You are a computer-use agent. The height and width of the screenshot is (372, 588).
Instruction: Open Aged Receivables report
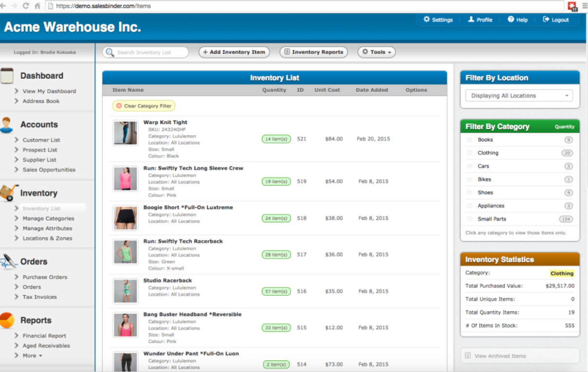click(x=46, y=346)
